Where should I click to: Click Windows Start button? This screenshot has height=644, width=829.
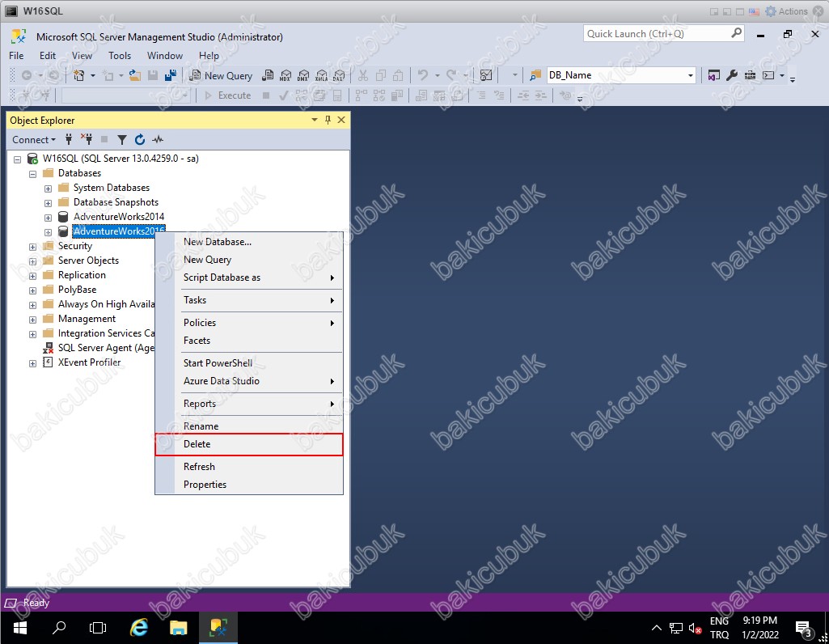(20, 628)
